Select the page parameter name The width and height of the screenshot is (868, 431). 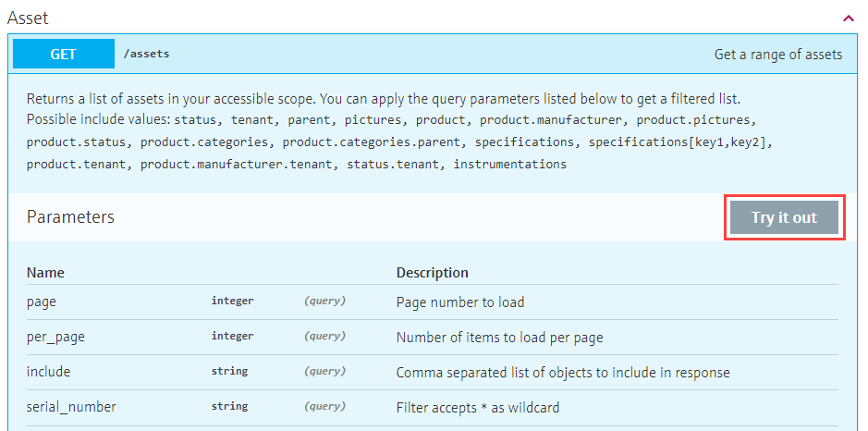pos(42,302)
